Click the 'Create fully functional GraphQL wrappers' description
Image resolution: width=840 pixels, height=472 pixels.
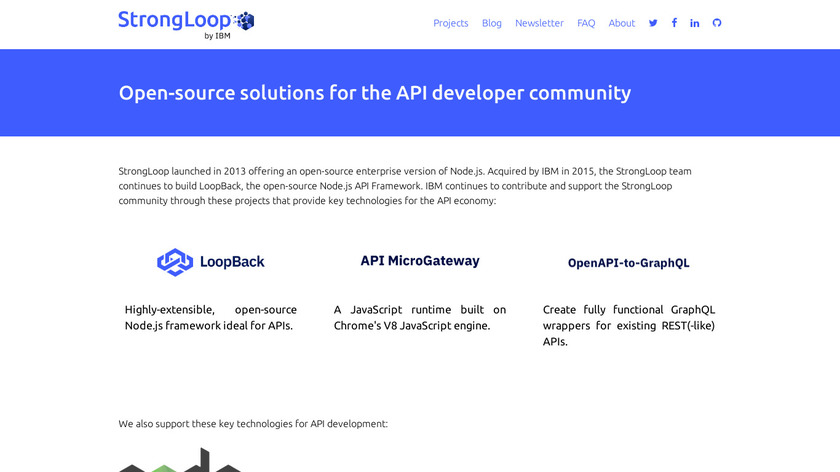pos(628,325)
